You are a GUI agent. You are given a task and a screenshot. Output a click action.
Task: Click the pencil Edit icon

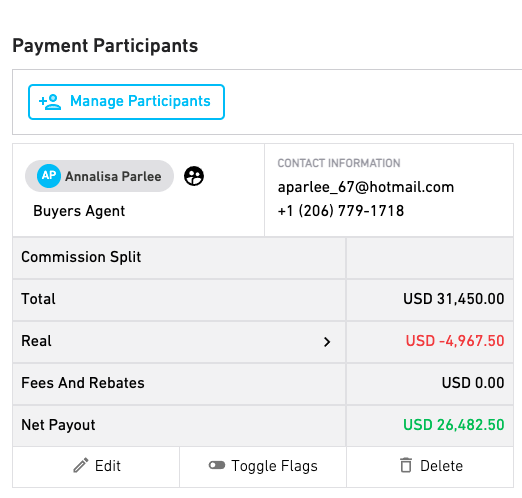click(81, 465)
